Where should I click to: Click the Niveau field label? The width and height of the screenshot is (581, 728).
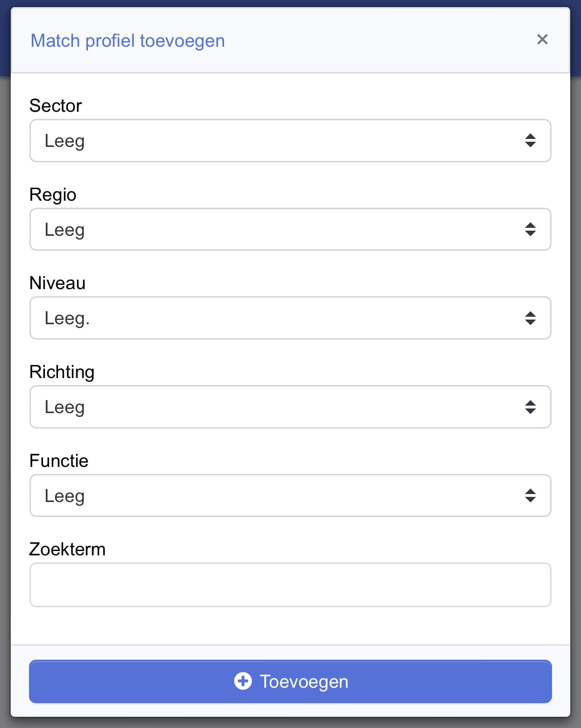(58, 283)
